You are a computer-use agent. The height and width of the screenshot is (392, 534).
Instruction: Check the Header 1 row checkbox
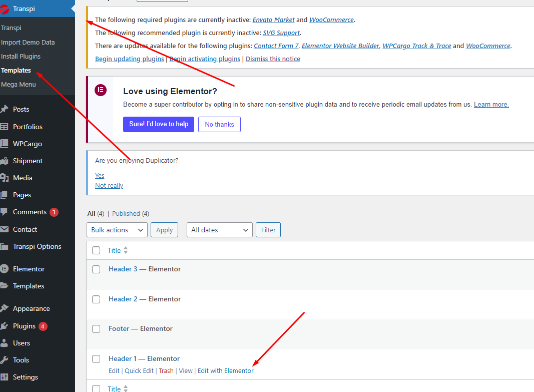click(x=96, y=359)
